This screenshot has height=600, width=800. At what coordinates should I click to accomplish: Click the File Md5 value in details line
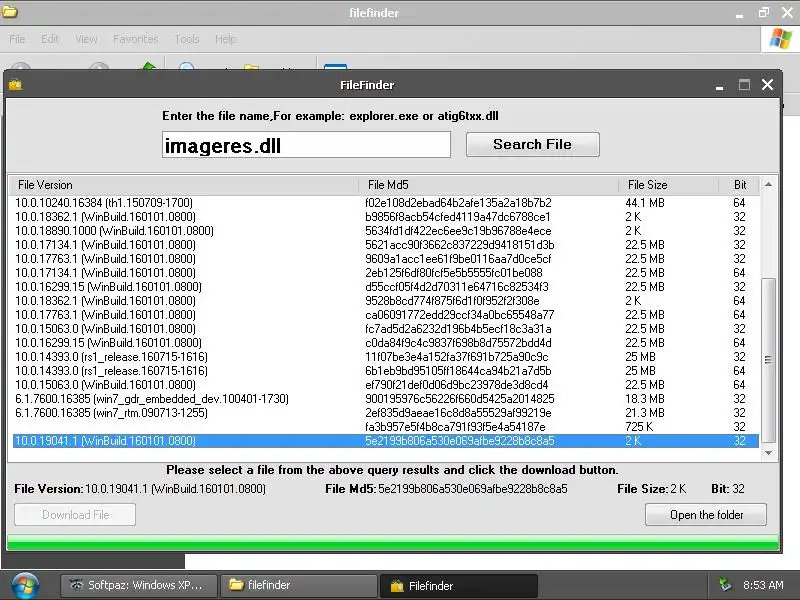[472, 489]
